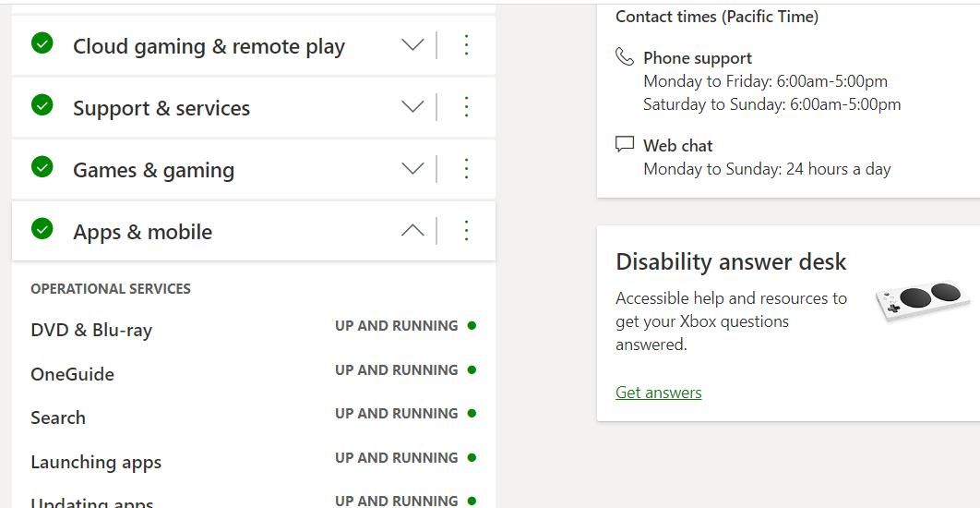Screen dimensions: 980x508
Task: Click the green status check beside Cloud gaming
Action: pyautogui.click(x=42, y=43)
